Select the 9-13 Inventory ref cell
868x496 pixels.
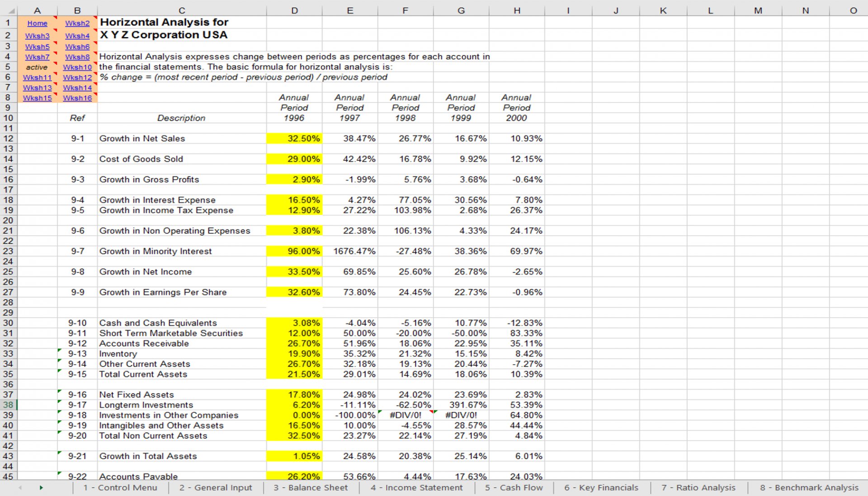pyautogui.click(x=77, y=354)
